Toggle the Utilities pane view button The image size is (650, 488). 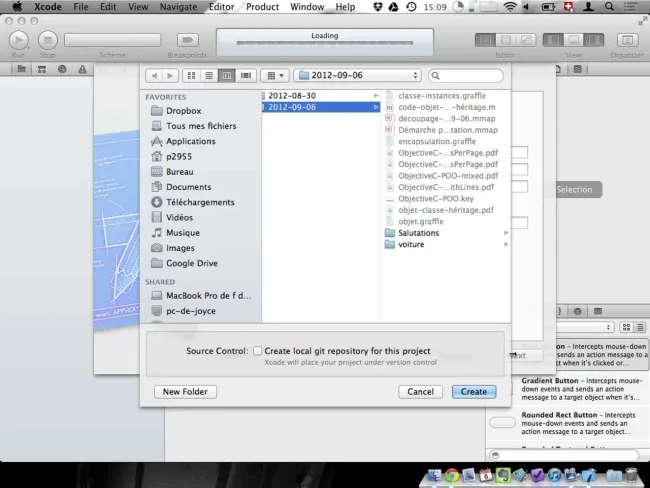(594, 40)
